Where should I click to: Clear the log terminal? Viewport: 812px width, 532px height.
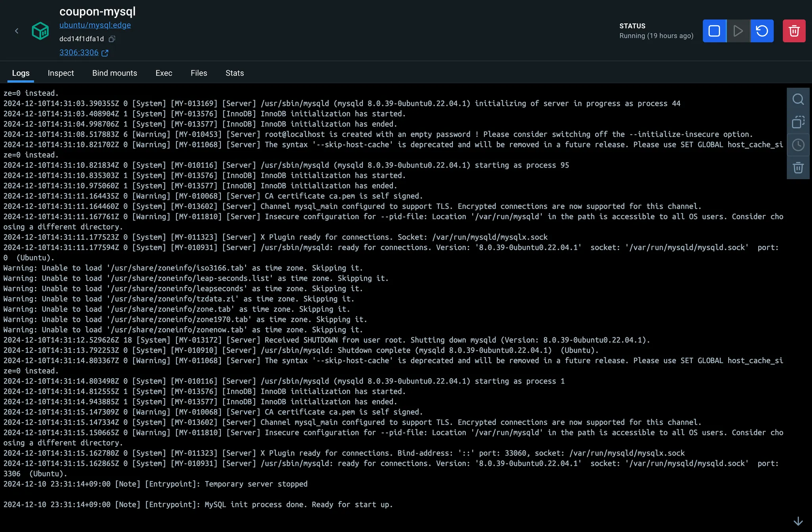pos(798,168)
